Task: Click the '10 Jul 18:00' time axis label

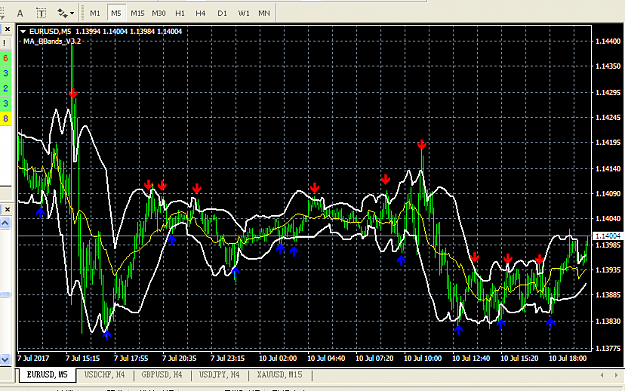Action: (568, 358)
